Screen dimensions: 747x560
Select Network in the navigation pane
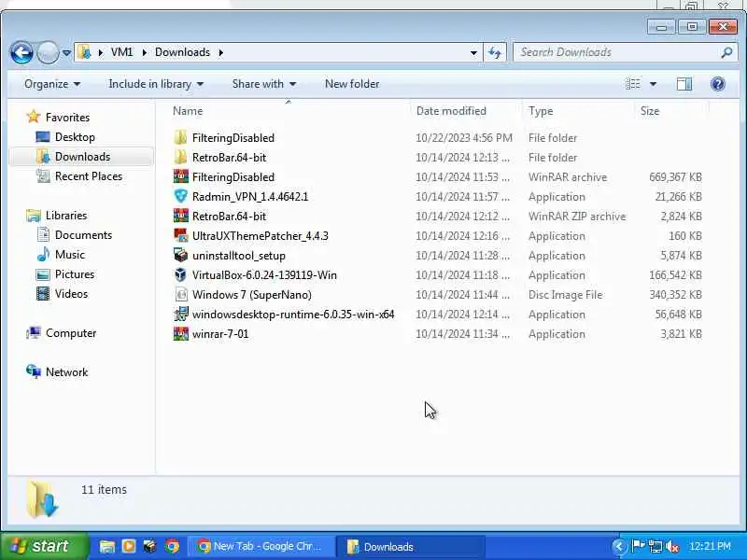click(66, 371)
